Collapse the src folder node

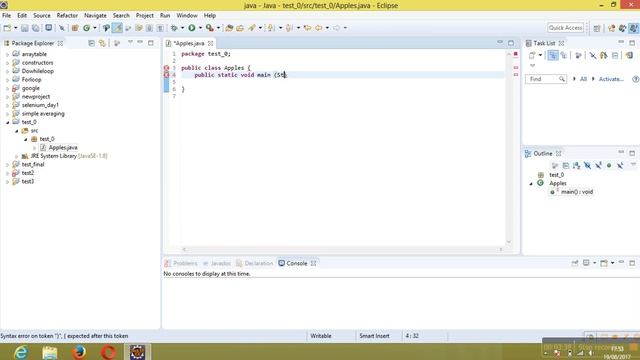pyautogui.click(x=17, y=131)
